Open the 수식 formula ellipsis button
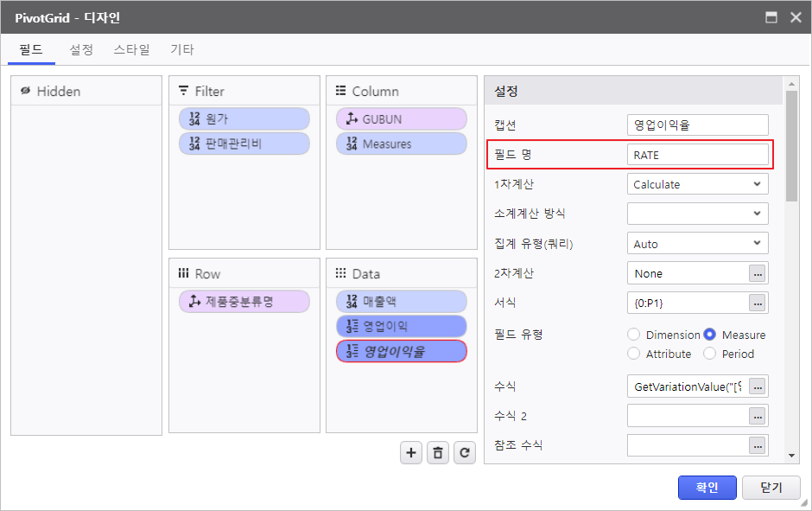Image resolution: width=812 pixels, height=511 pixels. click(757, 386)
